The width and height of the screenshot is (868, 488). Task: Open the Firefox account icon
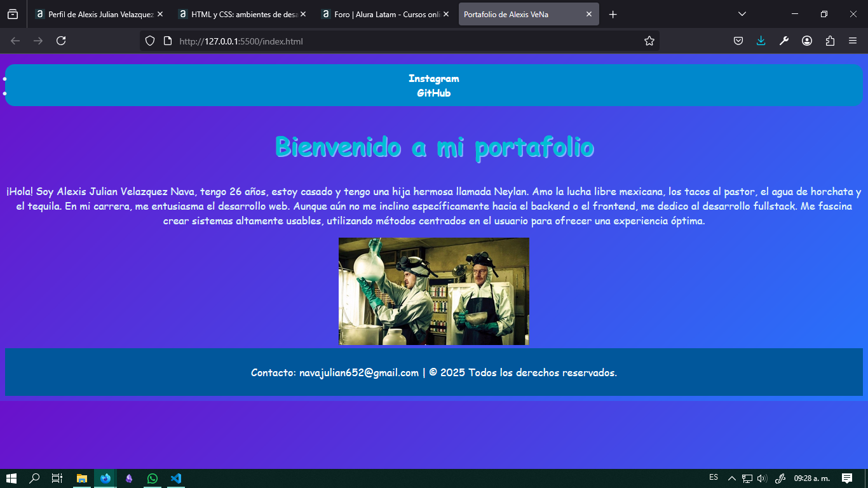coord(807,41)
